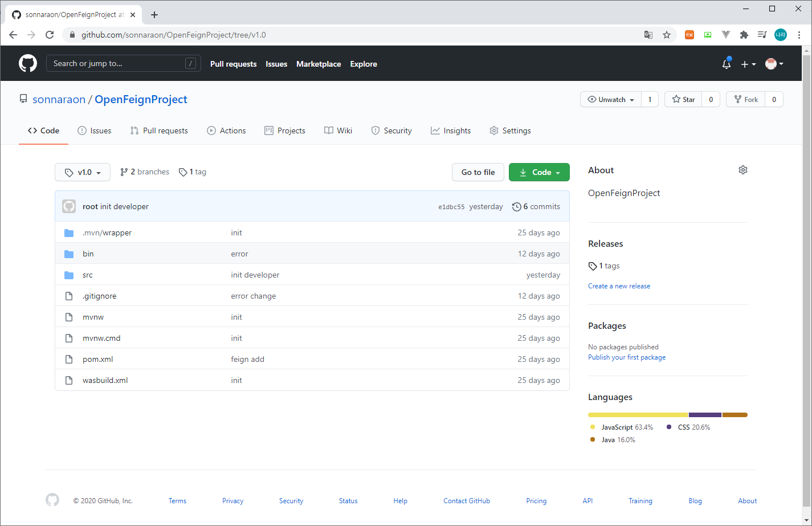Star the OpenFeignProject repository

(683, 99)
